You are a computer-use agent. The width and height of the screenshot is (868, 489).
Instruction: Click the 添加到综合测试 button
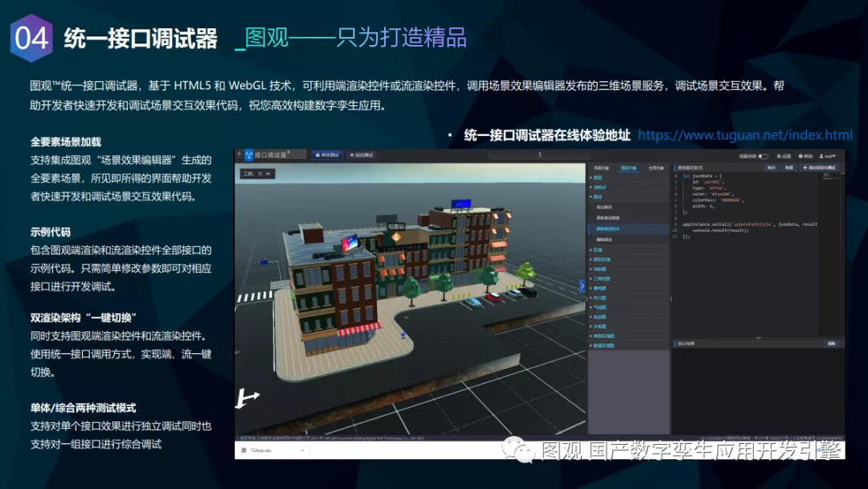[820, 168]
